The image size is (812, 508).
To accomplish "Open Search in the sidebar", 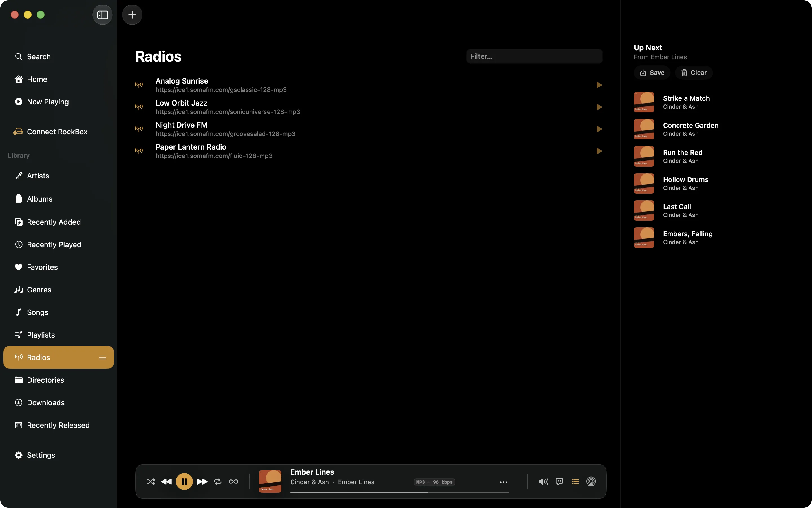I will point(59,56).
